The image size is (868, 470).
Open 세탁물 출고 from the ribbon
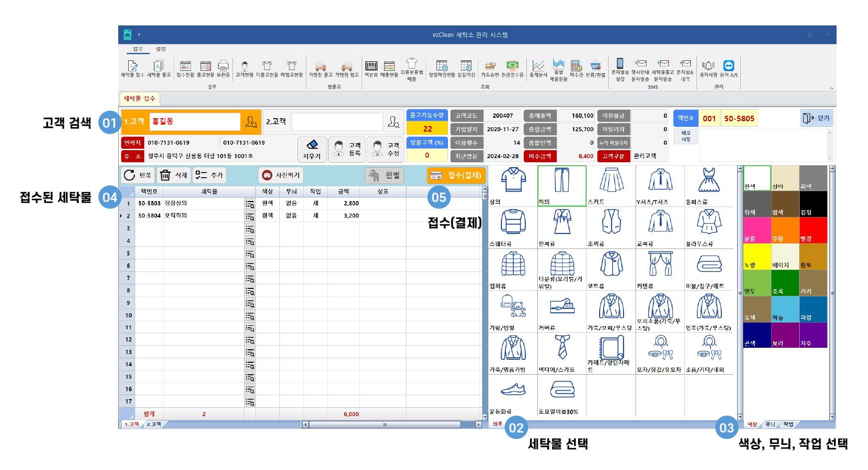coord(159,69)
